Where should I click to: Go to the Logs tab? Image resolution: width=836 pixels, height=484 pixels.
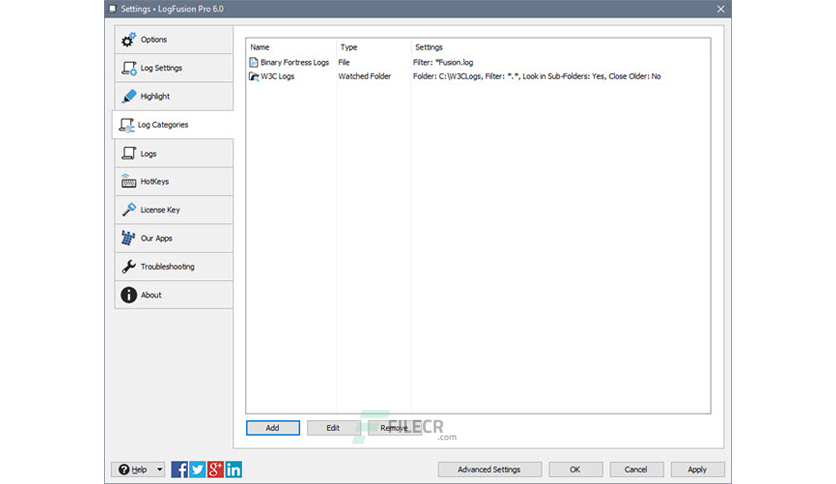(174, 154)
